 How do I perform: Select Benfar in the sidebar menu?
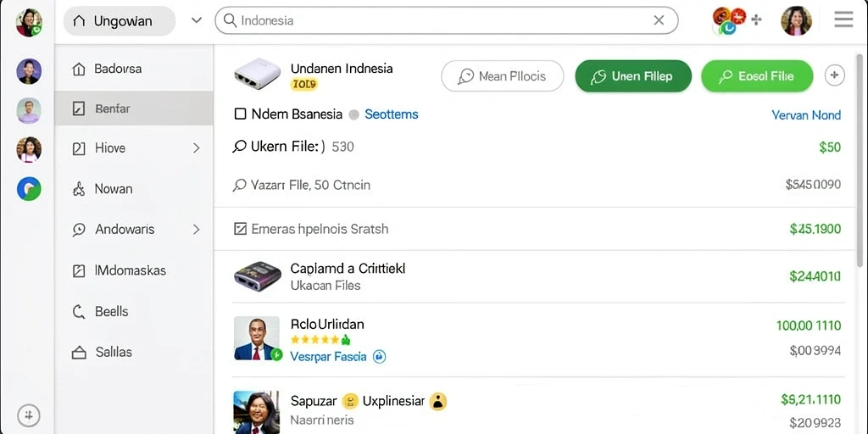tap(134, 108)
